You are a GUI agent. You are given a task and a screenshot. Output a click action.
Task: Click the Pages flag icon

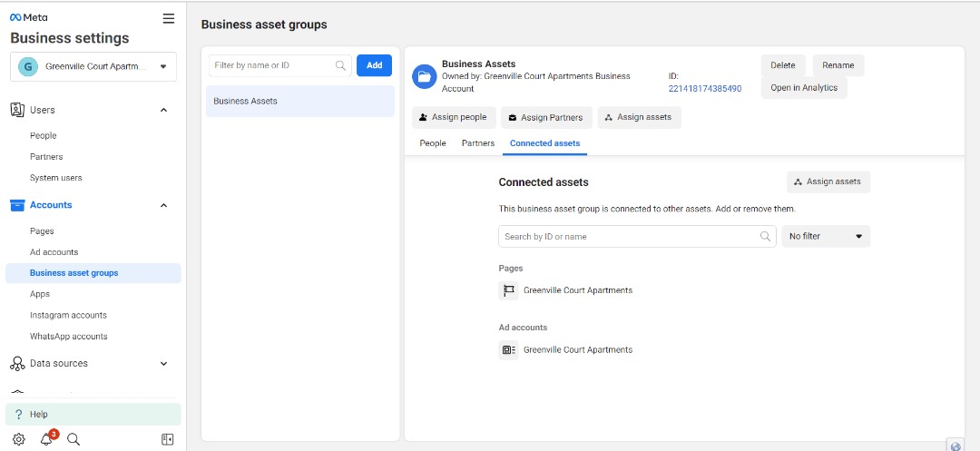point(509,290)
